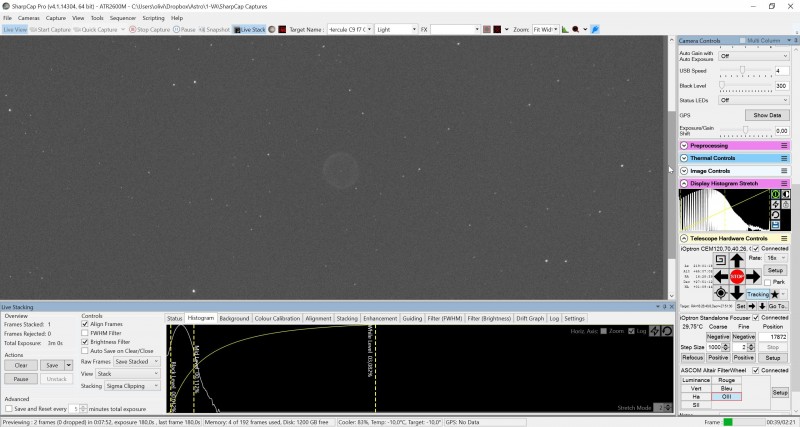Click the histogram icon in the top toolbar
This screenshot has width=800, height=427.
tap(565, 30)
